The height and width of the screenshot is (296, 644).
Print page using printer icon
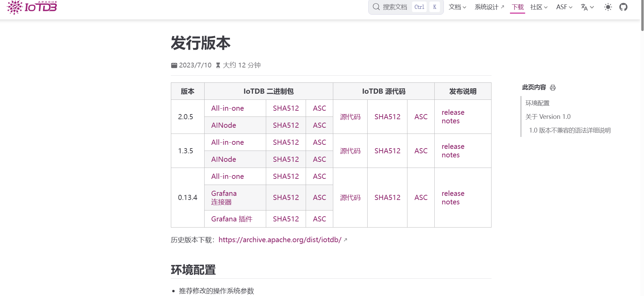pos(553,88)
